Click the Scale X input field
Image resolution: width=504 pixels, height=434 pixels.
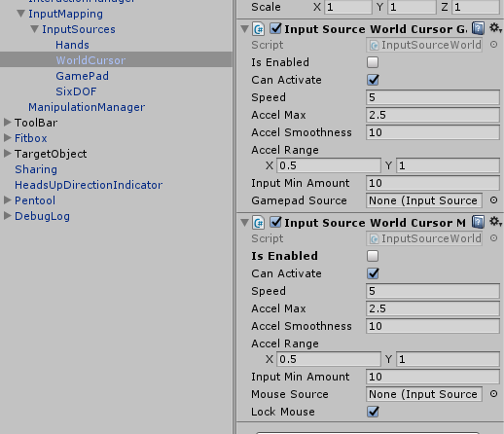click(348, 7)
